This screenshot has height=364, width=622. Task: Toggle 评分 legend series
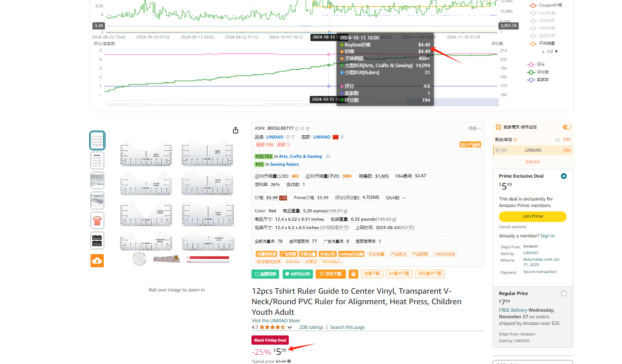(x=536, y=65)
